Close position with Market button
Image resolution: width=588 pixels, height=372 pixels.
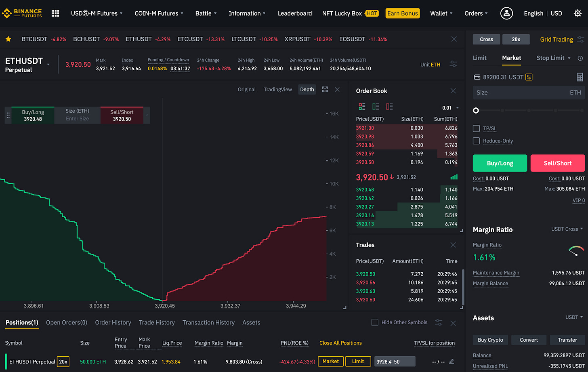click(331, 361)
